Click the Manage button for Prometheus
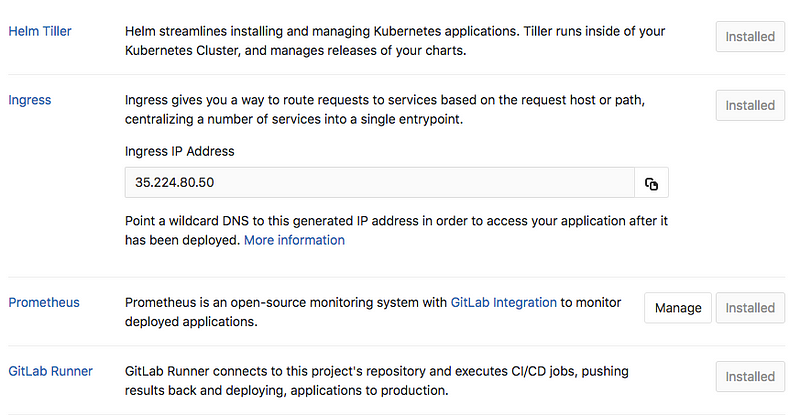 pos(678,308)
